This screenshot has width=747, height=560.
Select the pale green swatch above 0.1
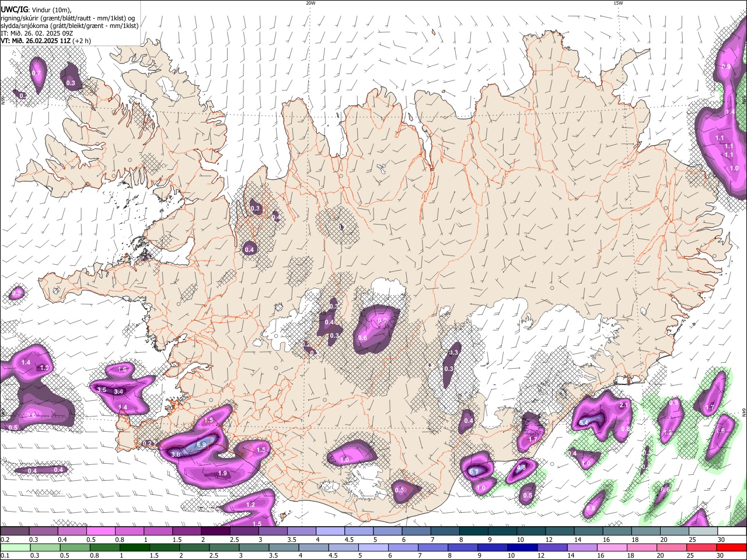(x=15, y=547)
